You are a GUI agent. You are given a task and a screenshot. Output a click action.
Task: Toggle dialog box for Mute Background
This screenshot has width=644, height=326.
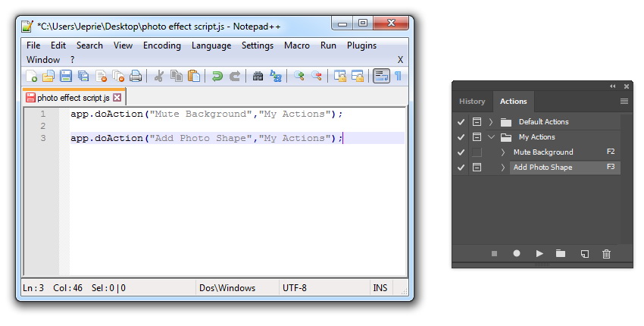click(x=477, y=152)
